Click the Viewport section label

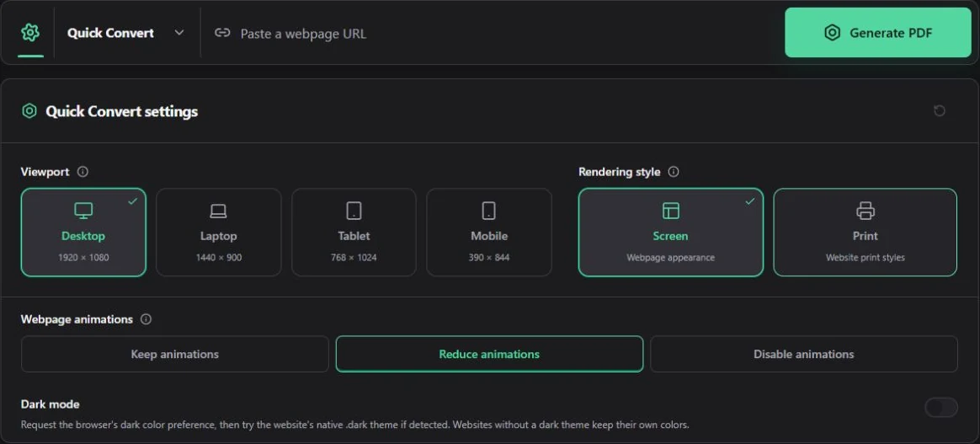(x=45, y=171)
